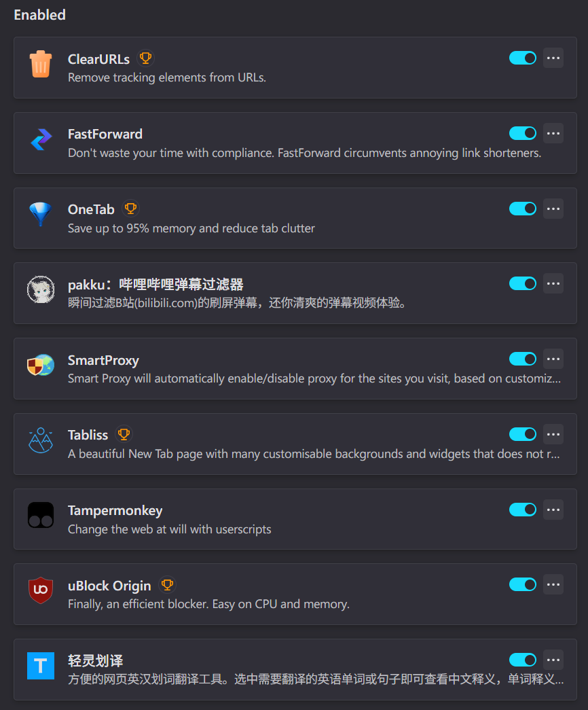588x710 pixels.
Task: Open the three-dot menu for OneTab
Action: pyautogui.click(x=553, y=209)
